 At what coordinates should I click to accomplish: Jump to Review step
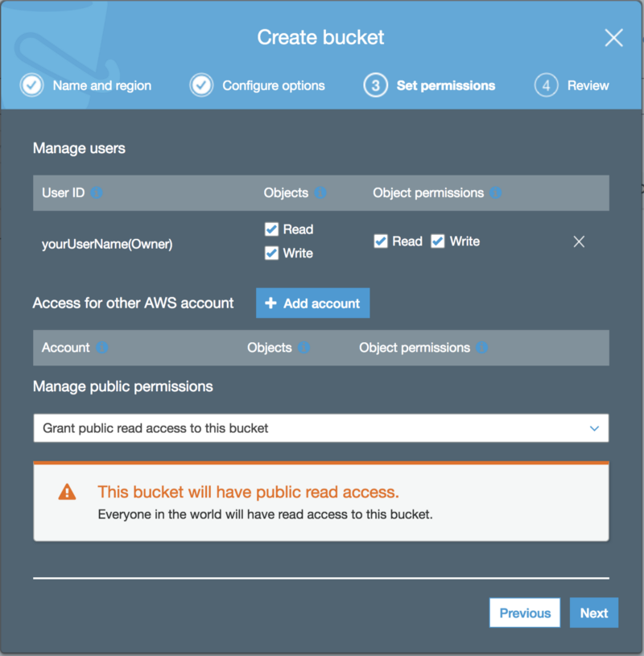pos(572,85)
